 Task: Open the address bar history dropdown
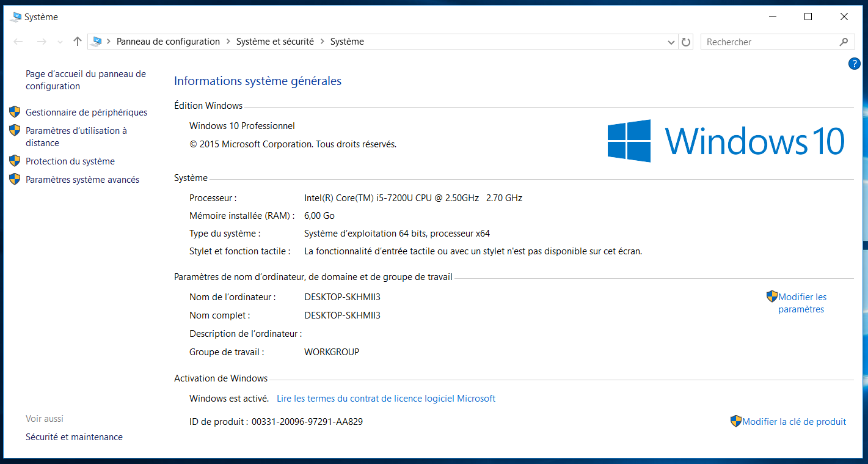pyautogui.click(x=671, y=42)
